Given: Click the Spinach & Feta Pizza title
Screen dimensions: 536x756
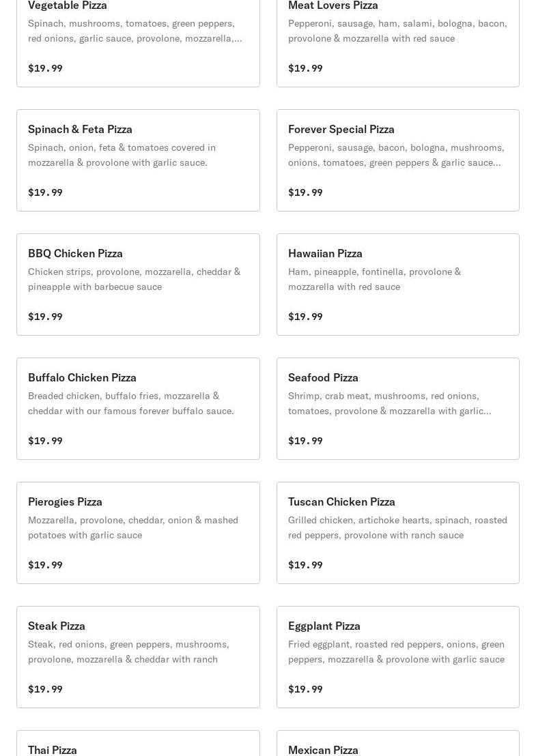Looking at the screenshot, I should click(x=80, y=129).
